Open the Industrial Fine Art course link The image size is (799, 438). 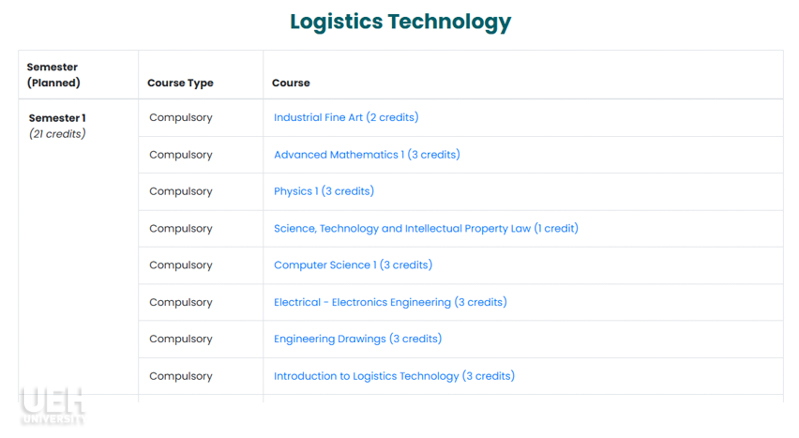(346, 118)
